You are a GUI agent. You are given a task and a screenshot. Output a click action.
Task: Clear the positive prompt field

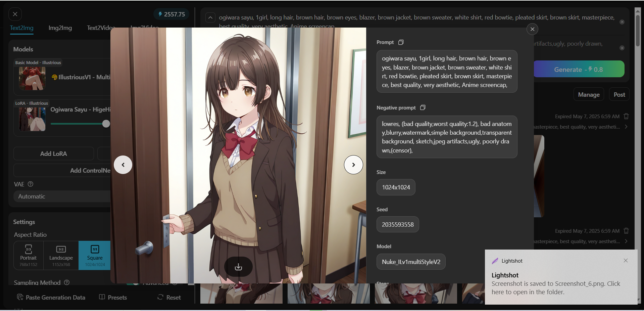point(622,22)
